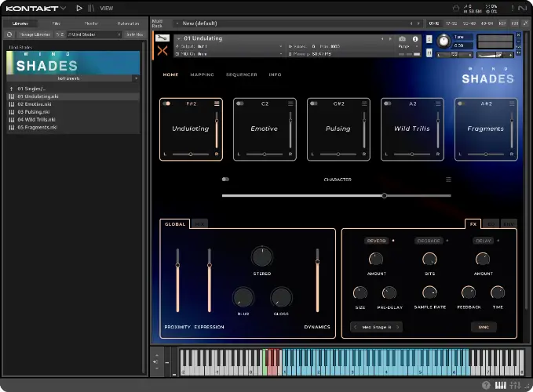Switch to the Mix tab
533x392 pixels.
tap(199, 224)
